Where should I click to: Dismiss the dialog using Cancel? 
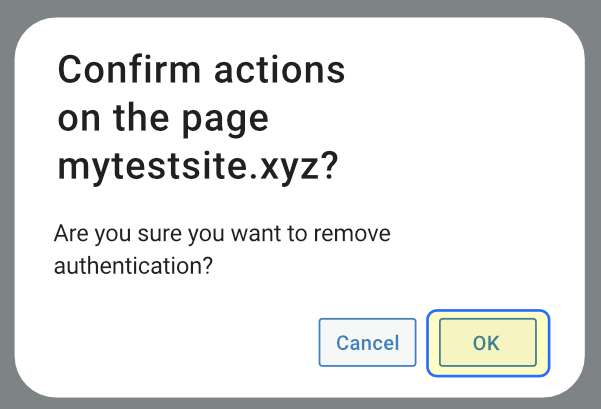(x=367, y=343)
